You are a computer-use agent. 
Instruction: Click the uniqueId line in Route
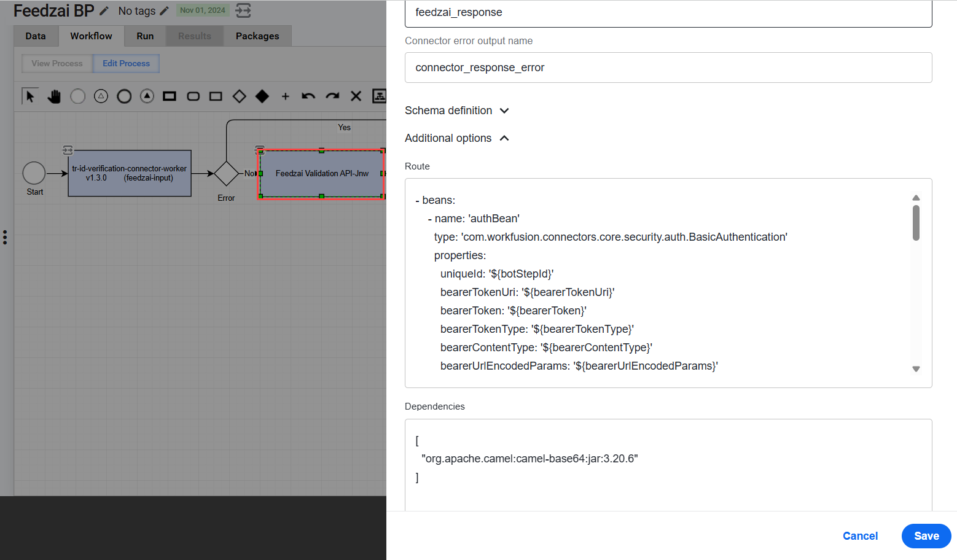[x=497, y=274]
